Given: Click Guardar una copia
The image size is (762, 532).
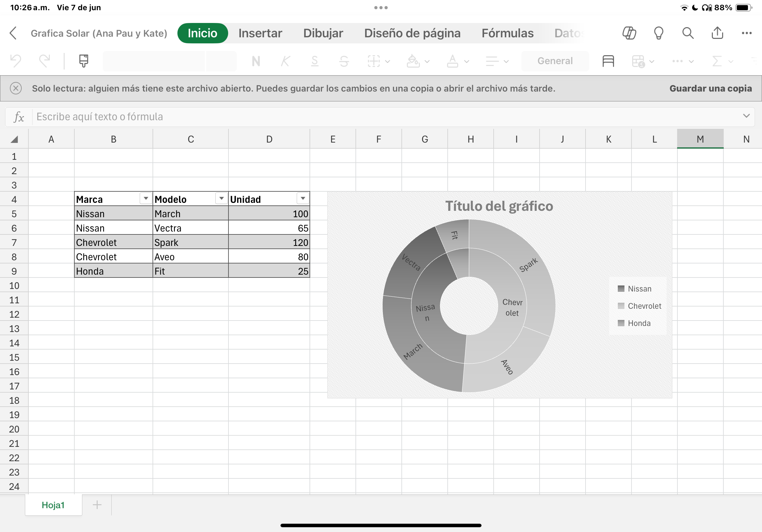Looking at the screenshot, I should (x=710, y=88).
